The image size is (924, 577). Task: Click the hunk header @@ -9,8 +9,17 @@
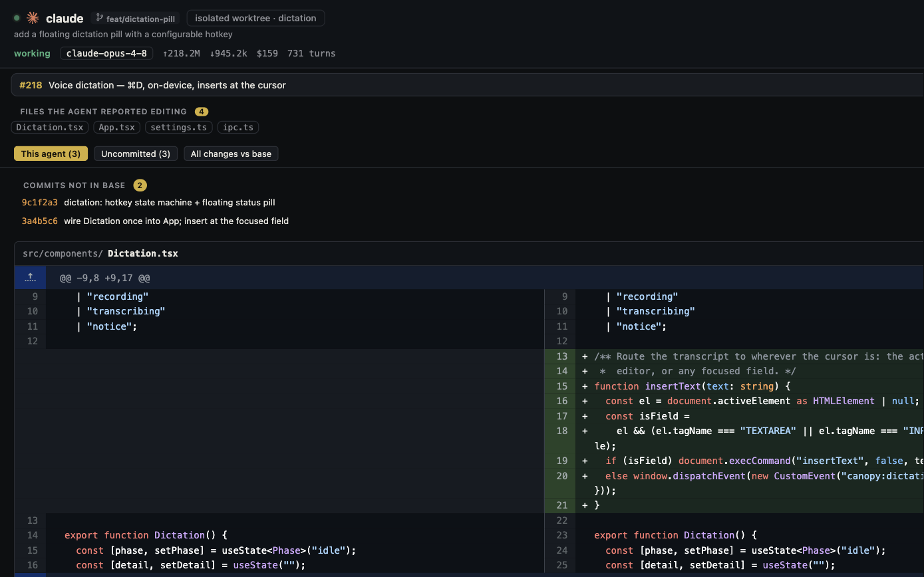coord(104,278)
